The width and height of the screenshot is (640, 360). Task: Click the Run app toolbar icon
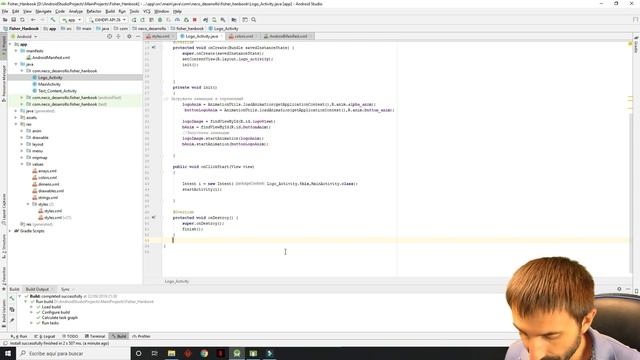[x=134, y=20]
